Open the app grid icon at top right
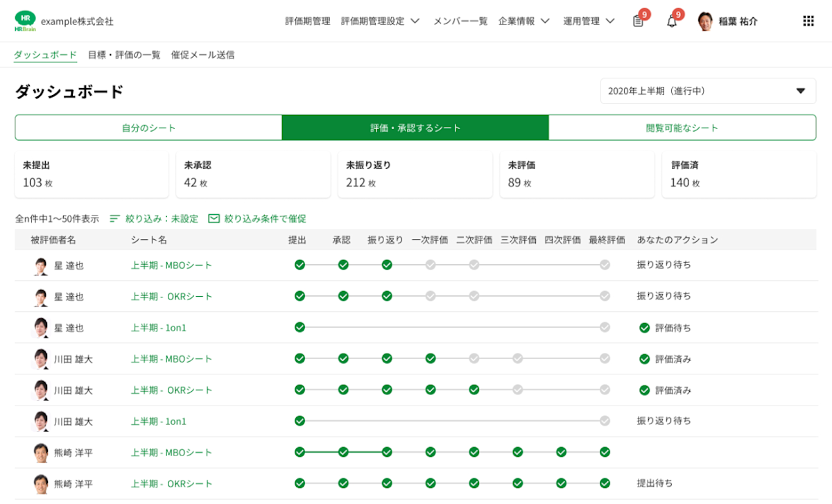This screenshot has width=832, height=504. [808, 21]
